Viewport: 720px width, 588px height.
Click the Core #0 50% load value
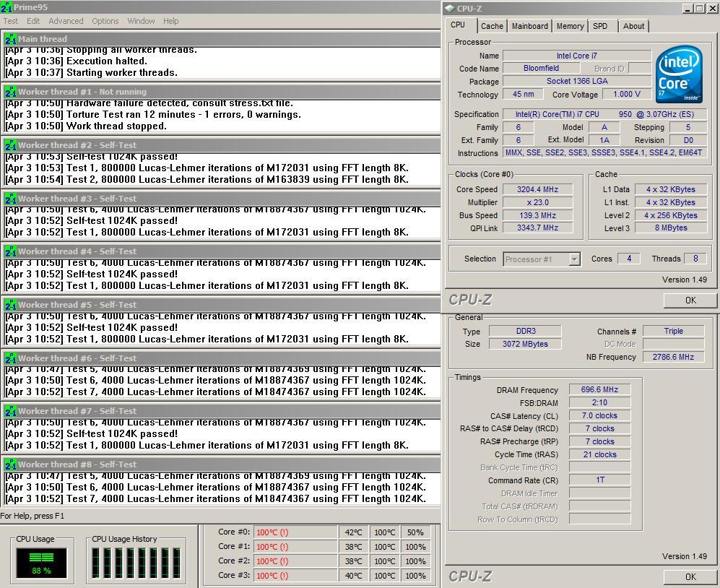tap(415, 532)
